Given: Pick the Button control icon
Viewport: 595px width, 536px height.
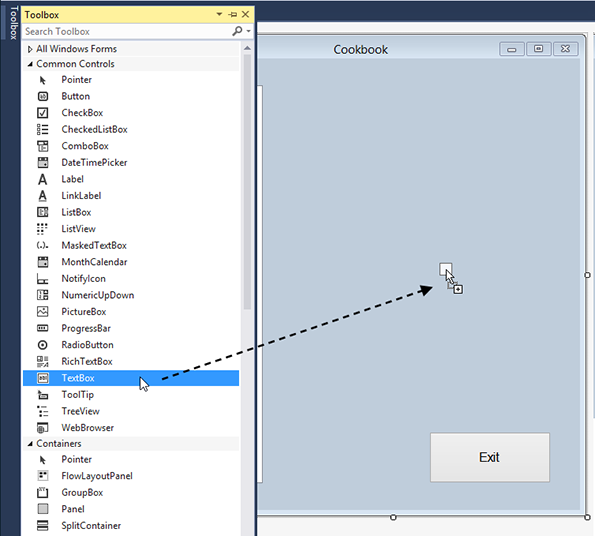Looking at the screenshot, I should (42, 96).
